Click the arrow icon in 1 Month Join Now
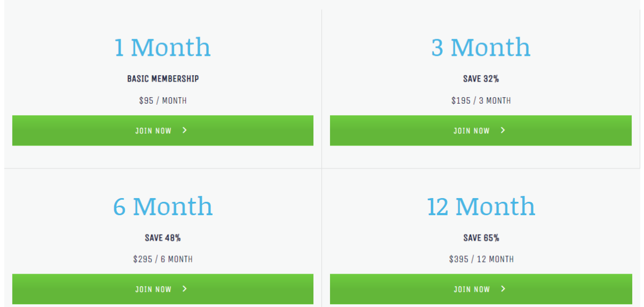 coord(185,130)
